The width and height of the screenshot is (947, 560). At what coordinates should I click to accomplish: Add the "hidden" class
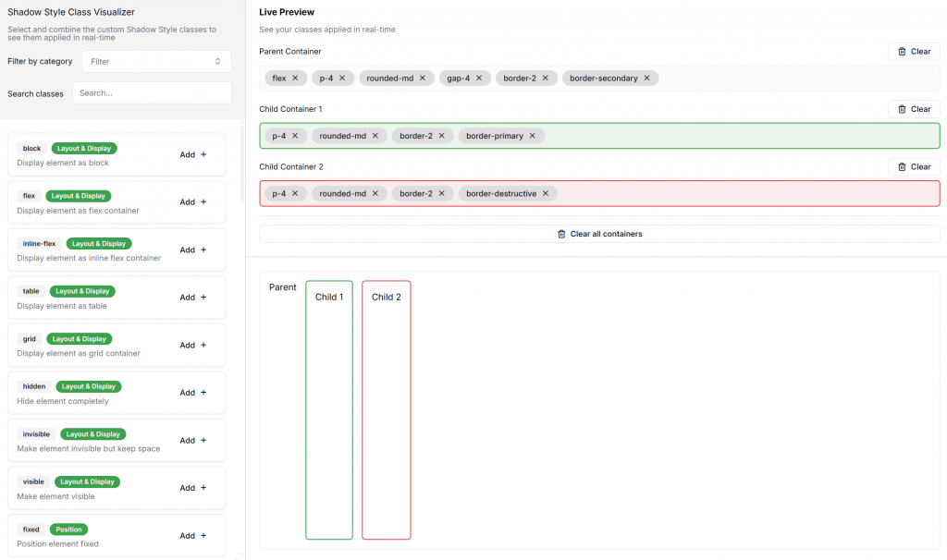191,392
